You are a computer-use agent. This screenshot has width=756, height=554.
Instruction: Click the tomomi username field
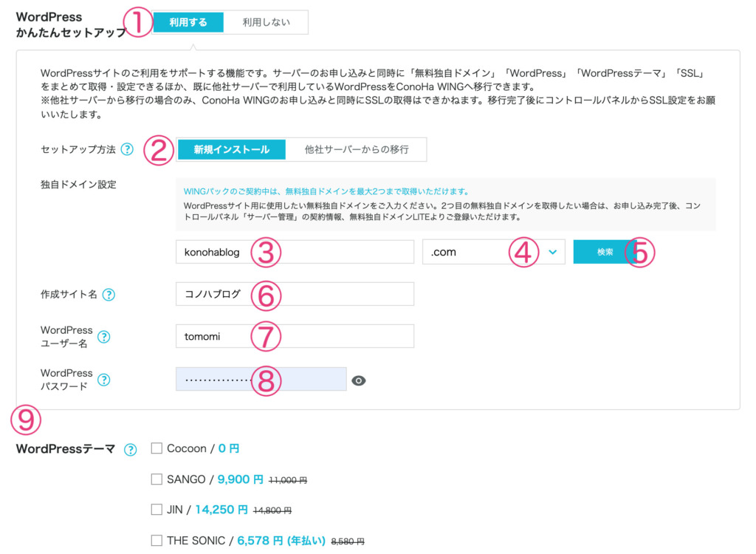pyautogui.click(x=295, y=336)
